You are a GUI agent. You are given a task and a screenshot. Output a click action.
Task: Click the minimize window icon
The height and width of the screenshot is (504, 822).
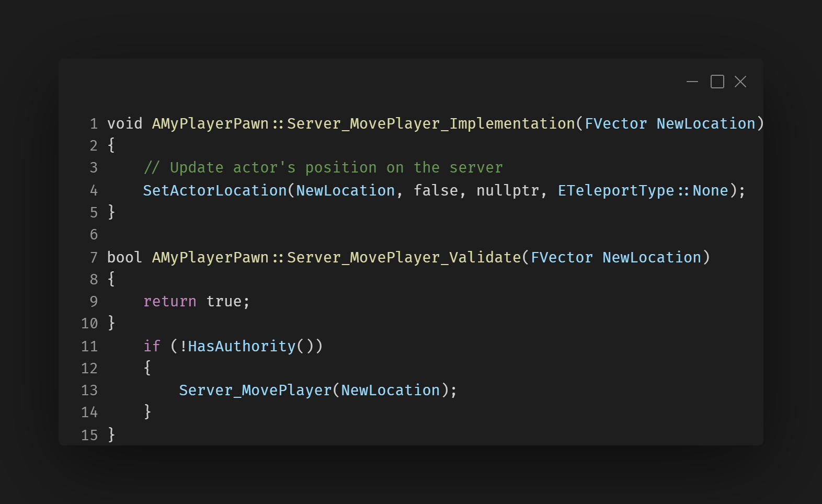692,82
